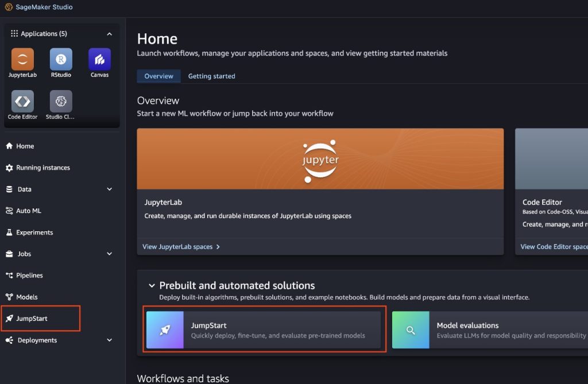Collapse the Applications panel chevron

tap(109, 34)
